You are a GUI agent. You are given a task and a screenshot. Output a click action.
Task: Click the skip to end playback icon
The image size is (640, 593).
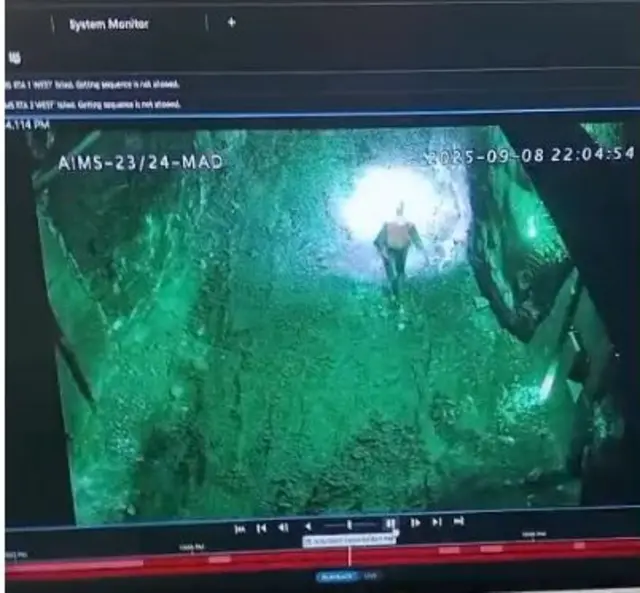tap(458, 521)
